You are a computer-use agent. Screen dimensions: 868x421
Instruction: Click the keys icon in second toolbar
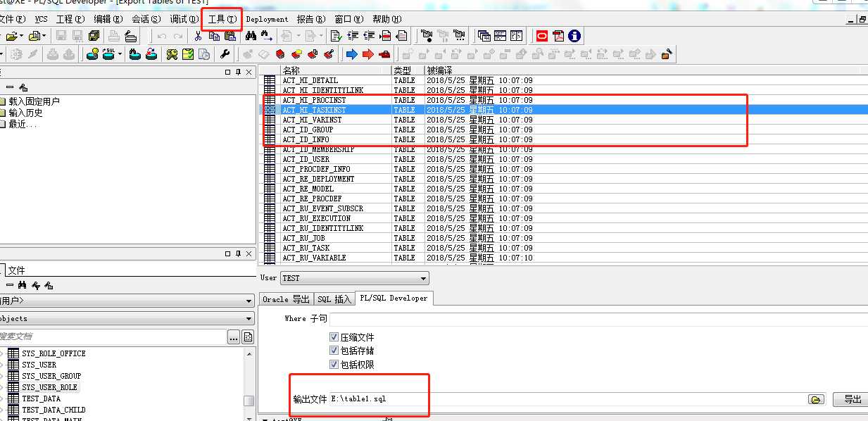pyautogui.click(x=172, y=54)
